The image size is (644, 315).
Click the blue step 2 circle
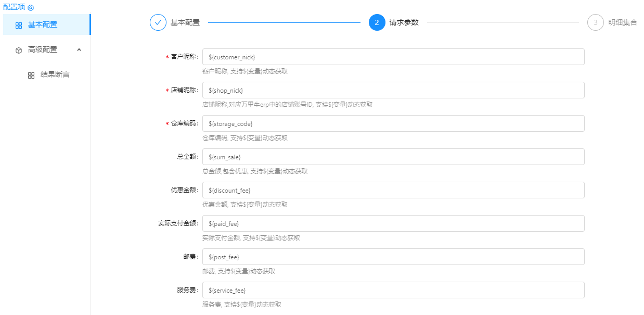click(x=377, y=23)
